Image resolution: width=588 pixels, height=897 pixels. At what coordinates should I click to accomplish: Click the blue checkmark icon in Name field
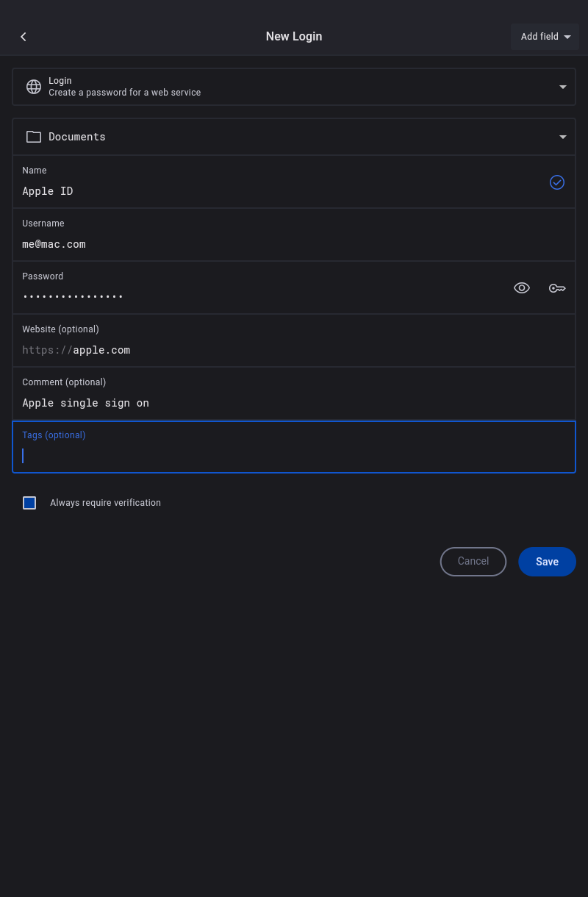pyautogui.click(x=557, y=182)
